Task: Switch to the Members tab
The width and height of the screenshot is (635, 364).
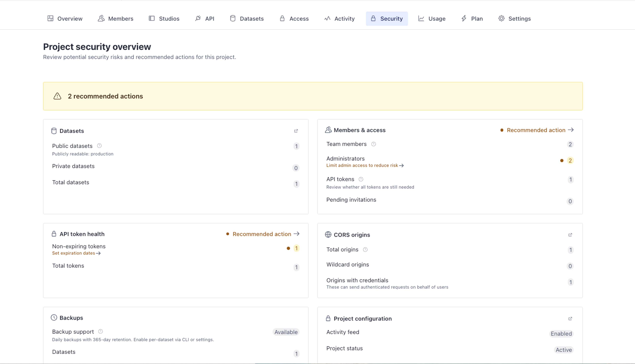Action: coord(115,18)
